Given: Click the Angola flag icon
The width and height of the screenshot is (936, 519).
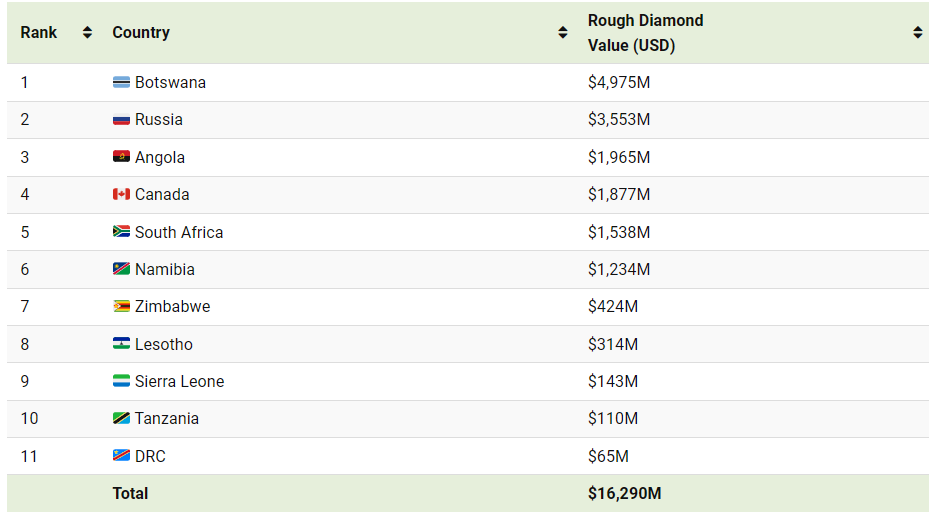Looking at the screenshot, I should coord(121,157).
